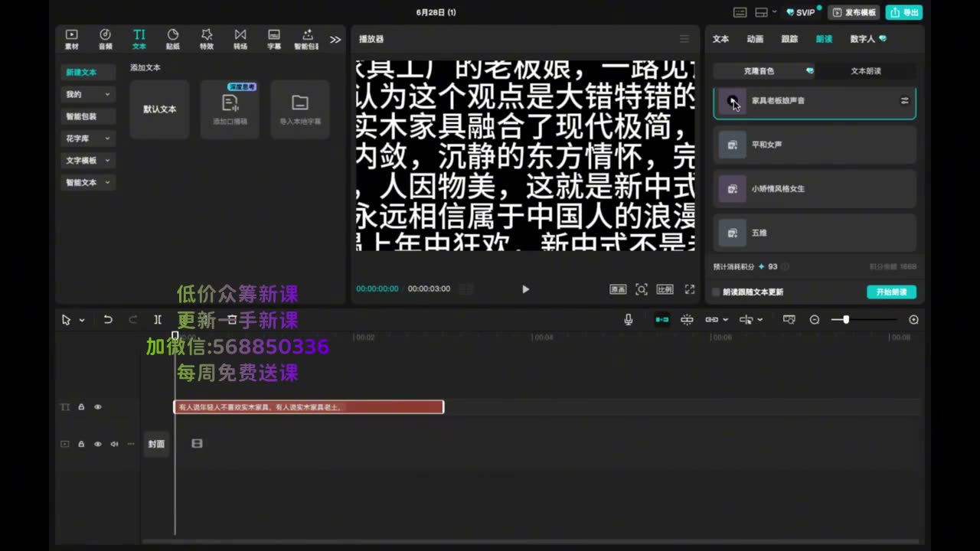Preview-play the 家具老板娘声音 voice
Screen dimensions: 980x551
pyautogui.click(x=733, y=101)
